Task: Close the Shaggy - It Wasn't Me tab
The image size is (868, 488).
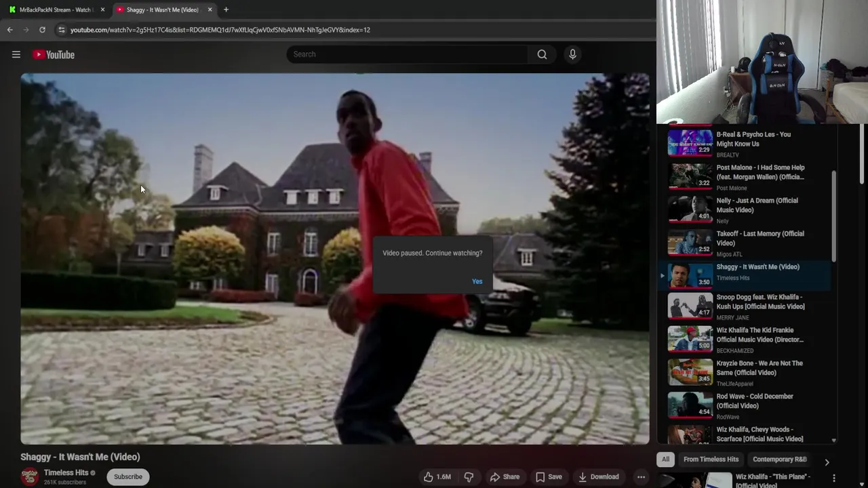Action: point(210,9)
